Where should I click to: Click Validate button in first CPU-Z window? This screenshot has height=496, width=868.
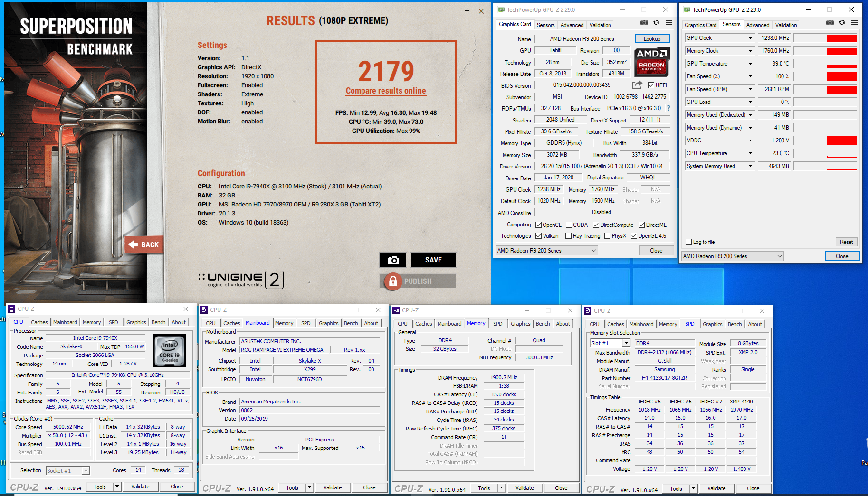click(x=140, y=487)
